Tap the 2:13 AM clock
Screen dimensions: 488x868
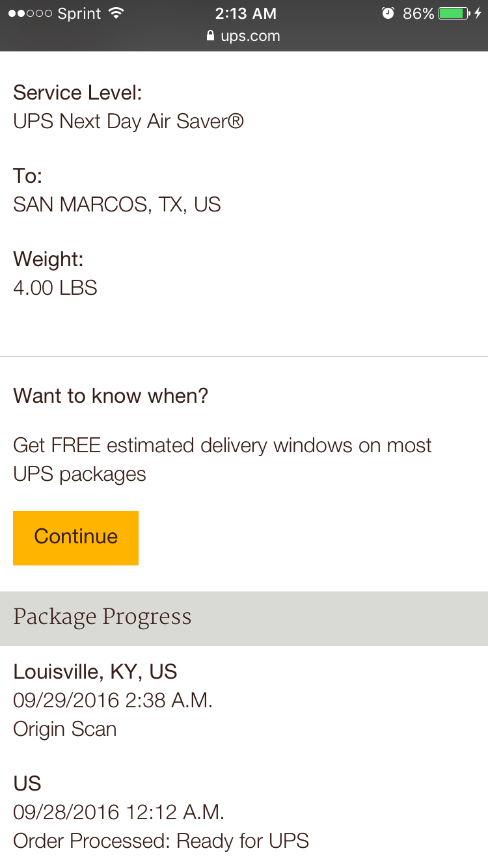[x=245, y=13]
